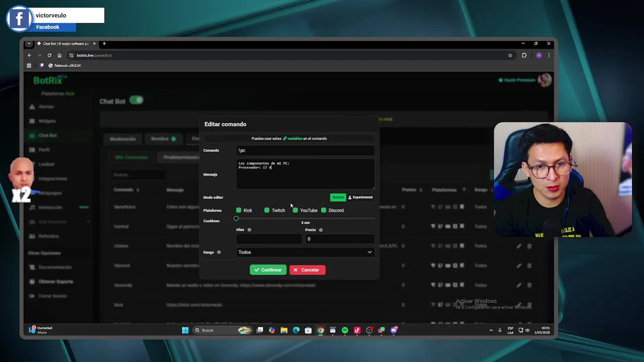Select Normal editor mode
Screen dimensions: 644x362
[338, 197]
